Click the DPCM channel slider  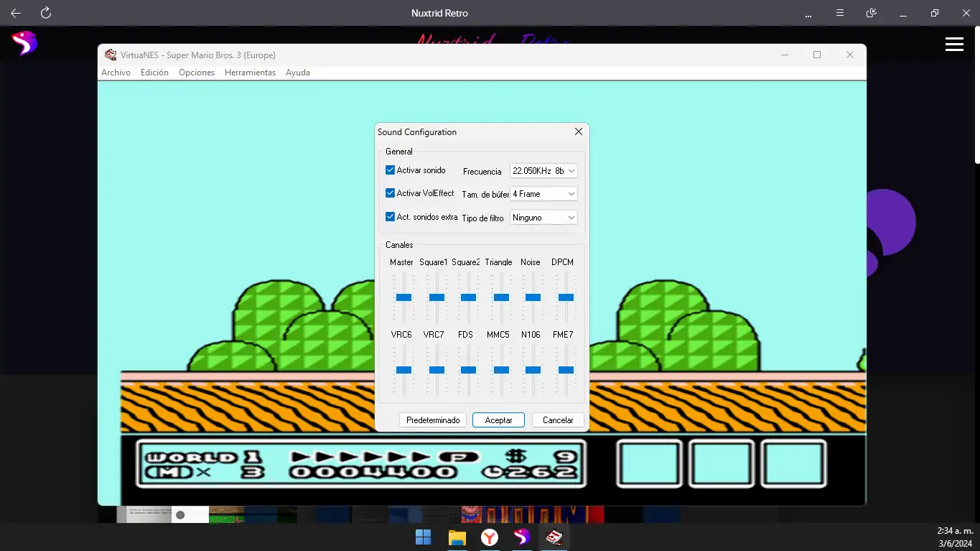(566, 297)
